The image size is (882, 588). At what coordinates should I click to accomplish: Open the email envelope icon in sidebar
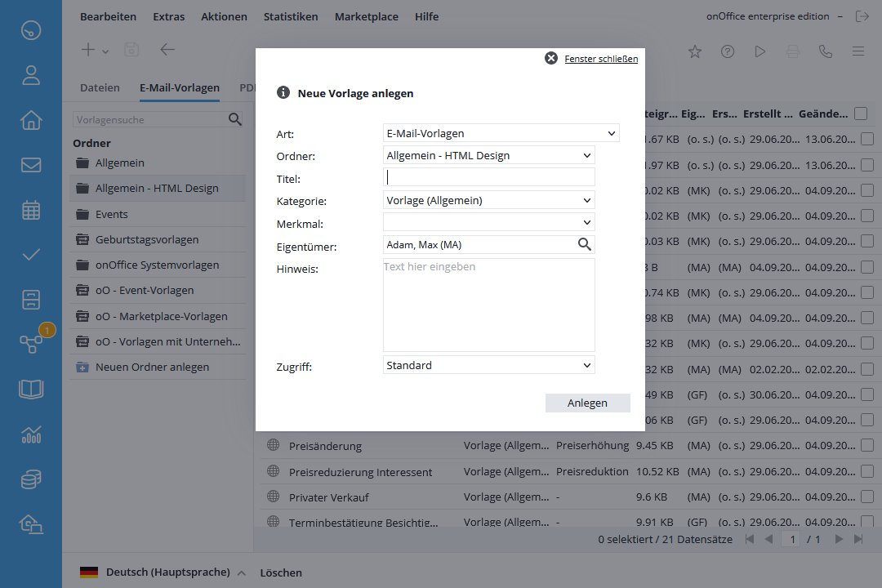point(31,165)
